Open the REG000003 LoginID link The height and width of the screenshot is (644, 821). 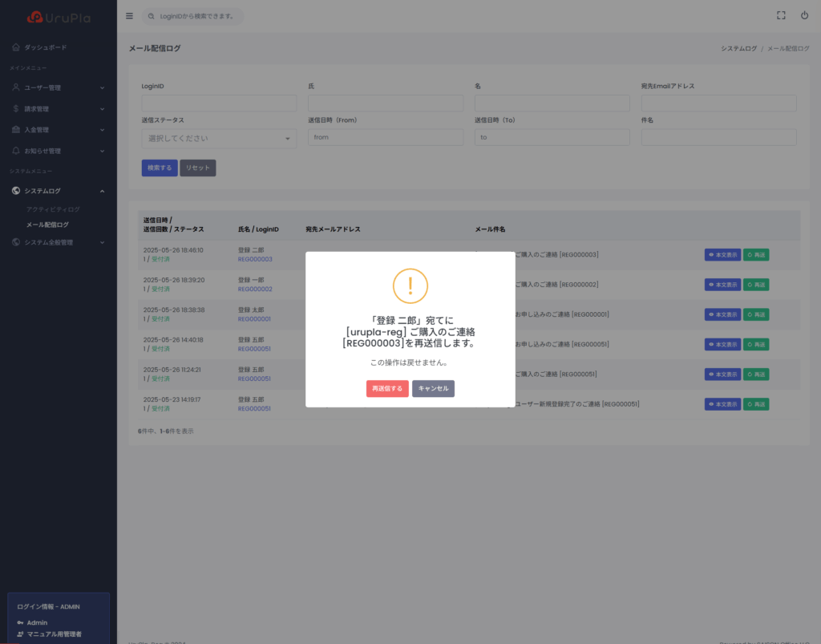point(255,260)
